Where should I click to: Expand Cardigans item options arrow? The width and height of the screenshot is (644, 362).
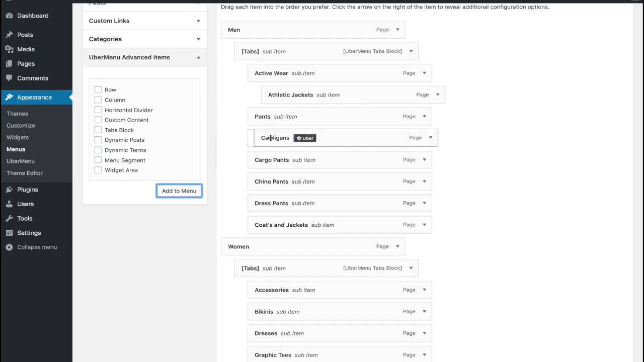(x=431, y=138)
